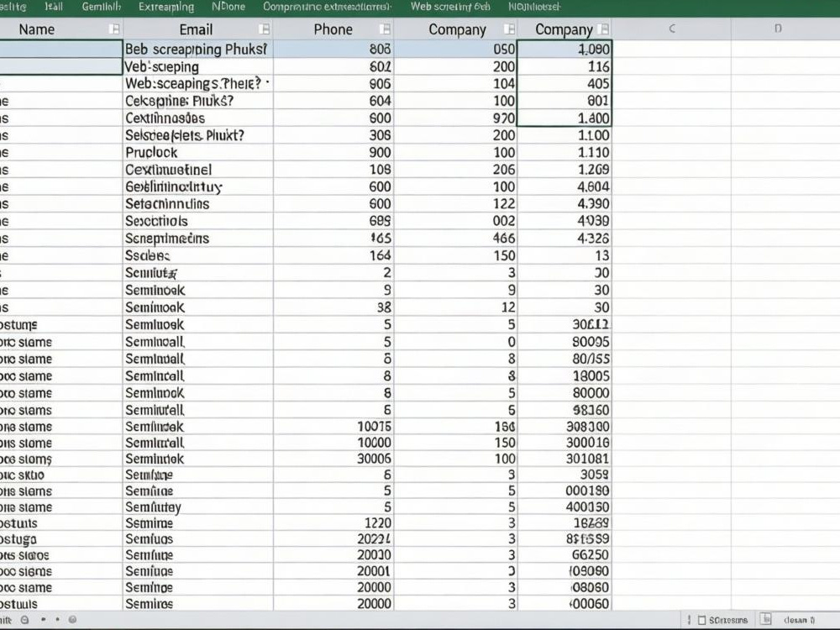Select the cell with value 301081

[x=564, y=459]
